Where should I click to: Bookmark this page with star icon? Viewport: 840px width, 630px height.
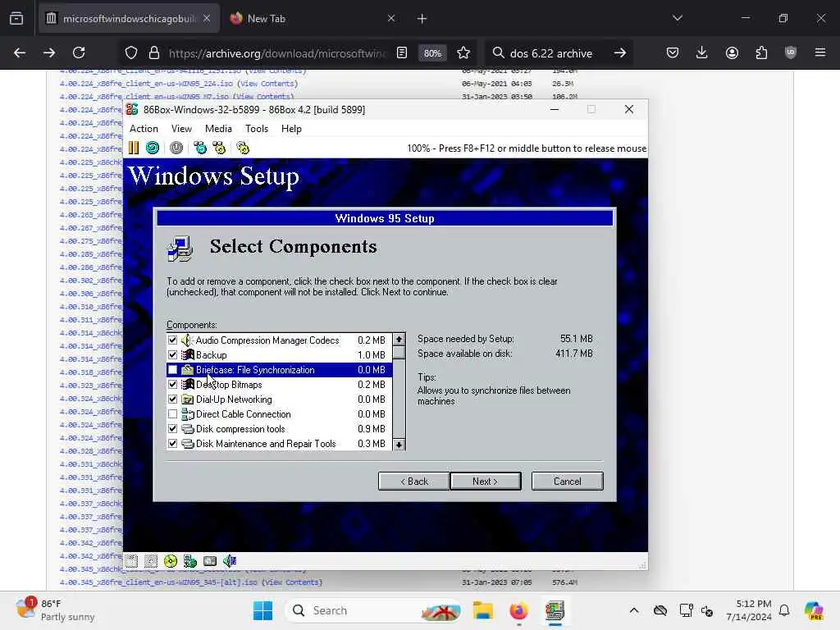(463, 53)
